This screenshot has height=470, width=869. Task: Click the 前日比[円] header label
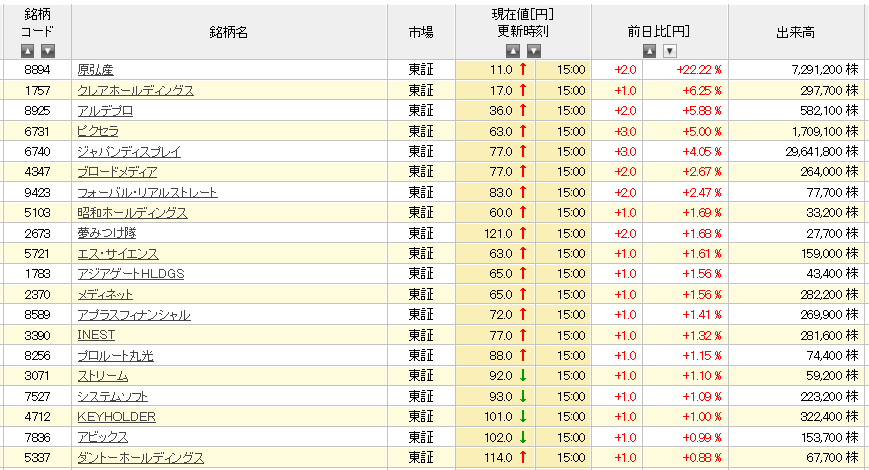(x=658, y=32)
